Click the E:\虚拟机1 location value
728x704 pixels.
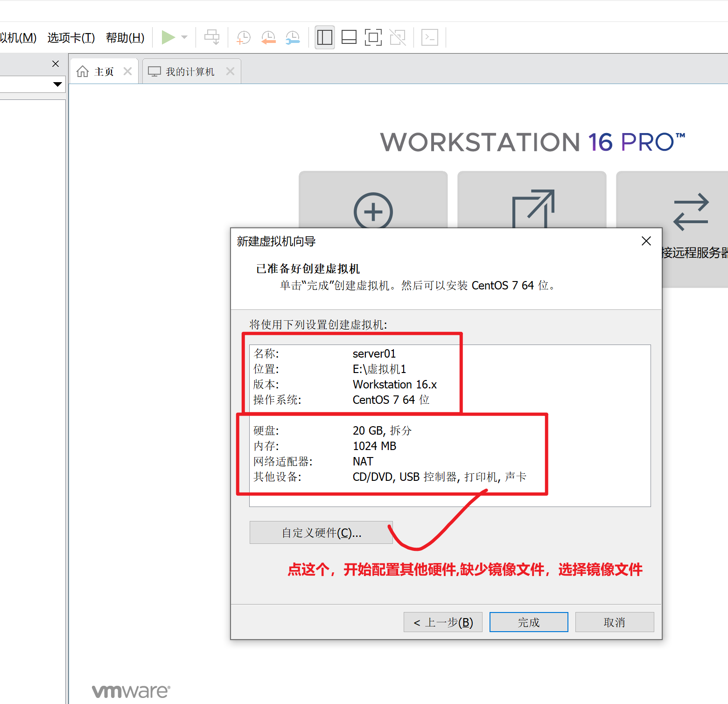click(x=379, y=369)
